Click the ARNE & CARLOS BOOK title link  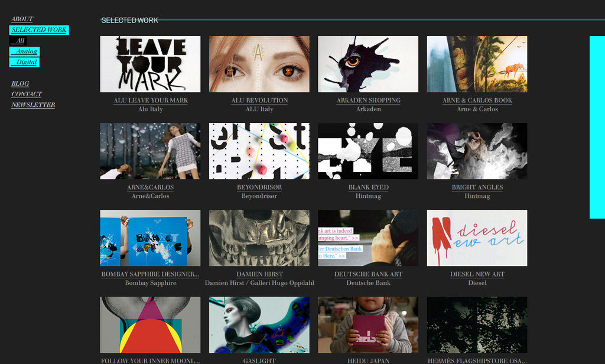coord(477,100)
